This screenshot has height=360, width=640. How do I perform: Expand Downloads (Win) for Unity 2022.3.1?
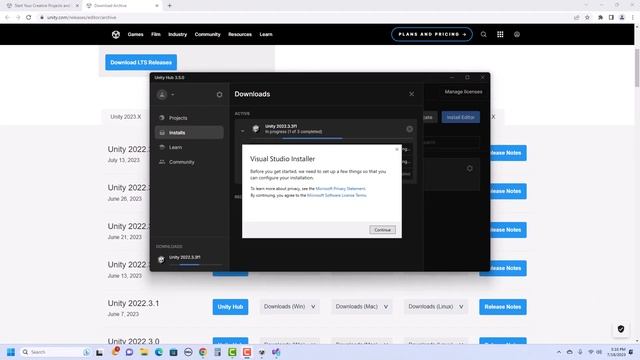289,307
